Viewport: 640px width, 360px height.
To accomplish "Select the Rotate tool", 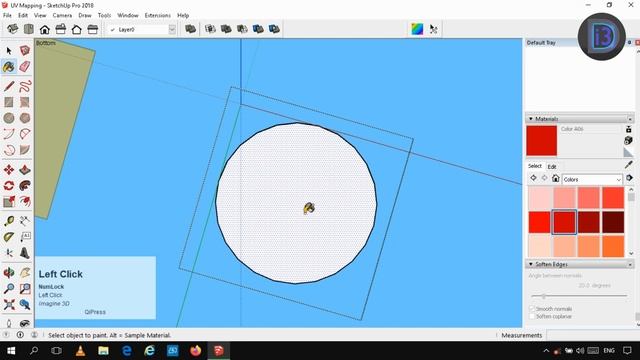I will pos(9,185).
